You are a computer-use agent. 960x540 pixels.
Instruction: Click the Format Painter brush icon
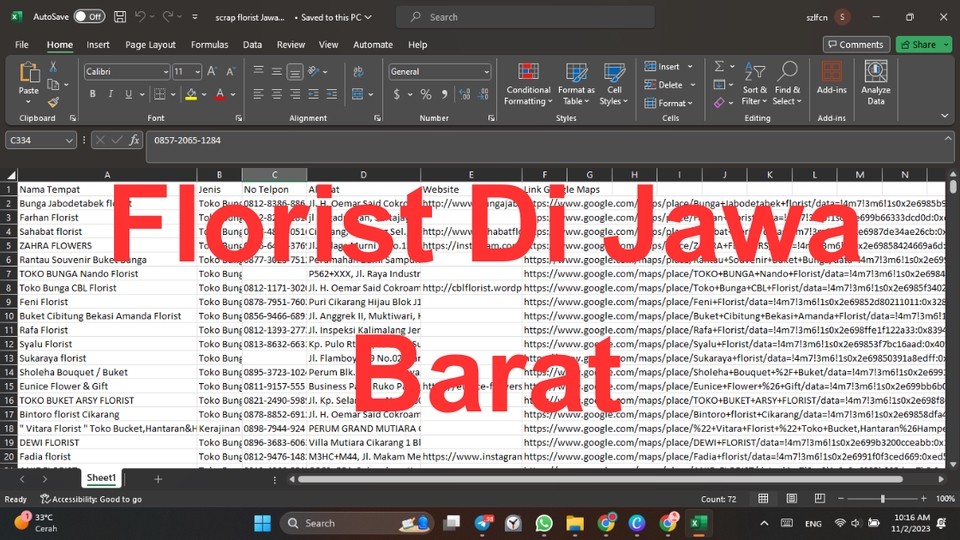click(53, 102)
